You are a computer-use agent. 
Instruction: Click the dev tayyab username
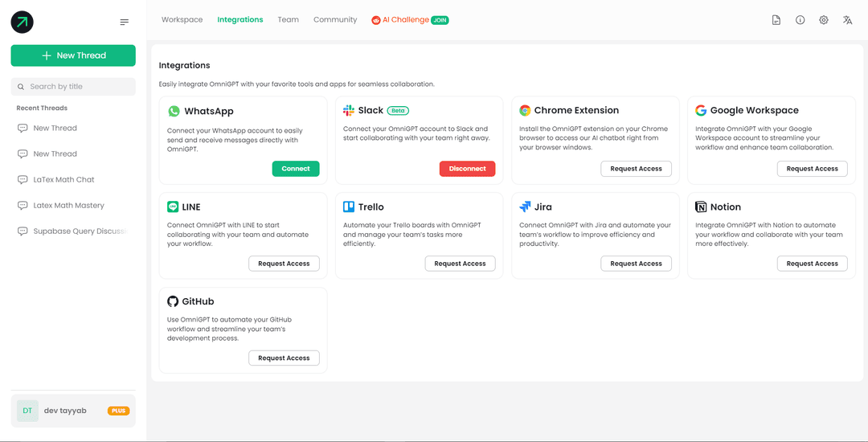click(x=65, y=411)
